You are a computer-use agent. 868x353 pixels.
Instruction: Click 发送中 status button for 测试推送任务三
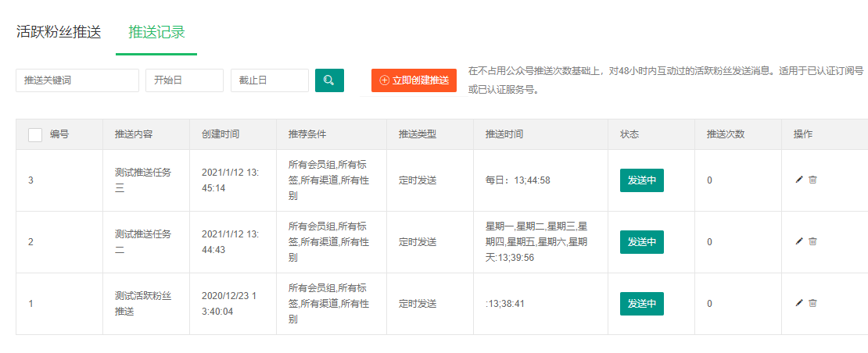(641, 180)
